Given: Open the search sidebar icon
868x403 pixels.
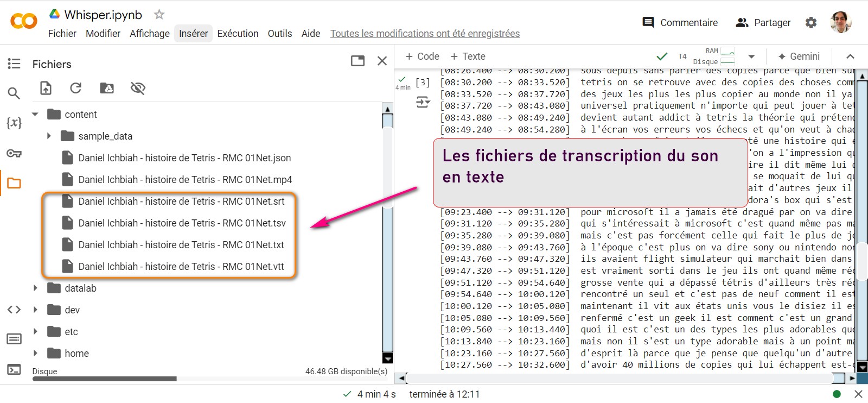Looking at the screenshot, I should (x=14, y=93).
